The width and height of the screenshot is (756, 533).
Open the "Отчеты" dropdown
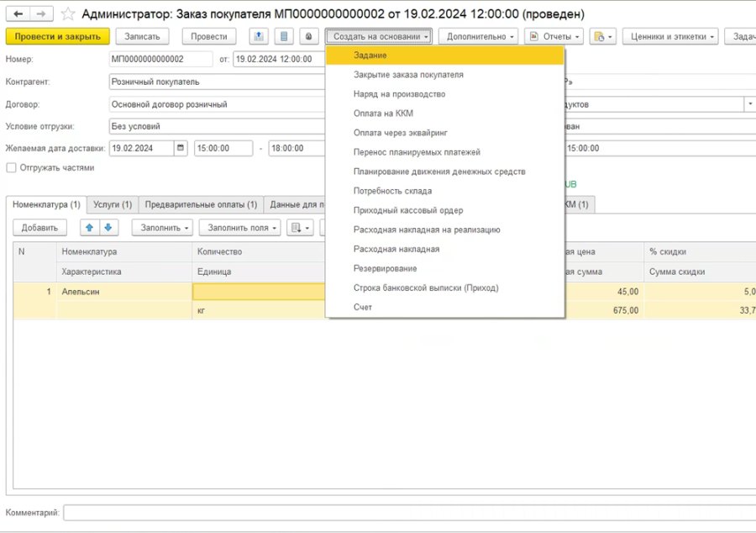click(x=554, y=36)
